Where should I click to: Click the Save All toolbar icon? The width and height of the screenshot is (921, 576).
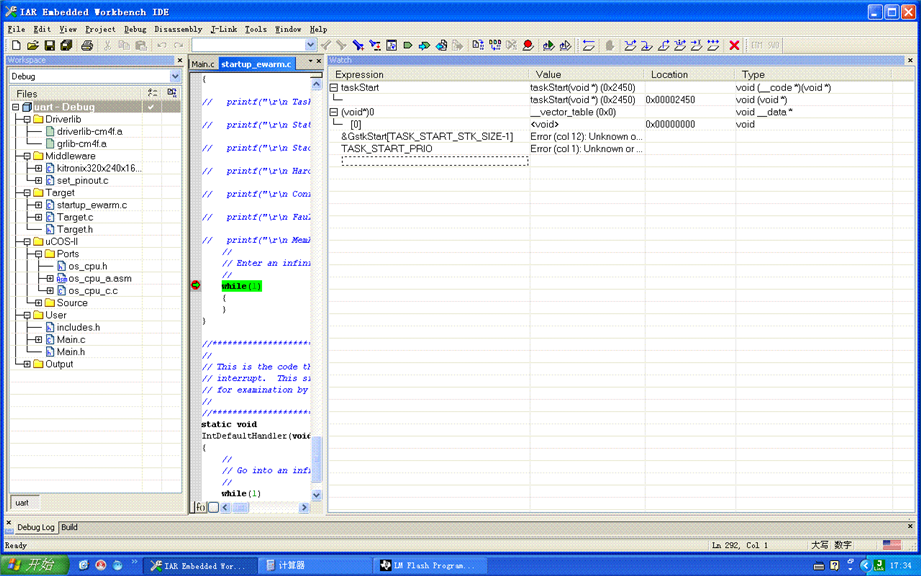click(x=66, y=45)
